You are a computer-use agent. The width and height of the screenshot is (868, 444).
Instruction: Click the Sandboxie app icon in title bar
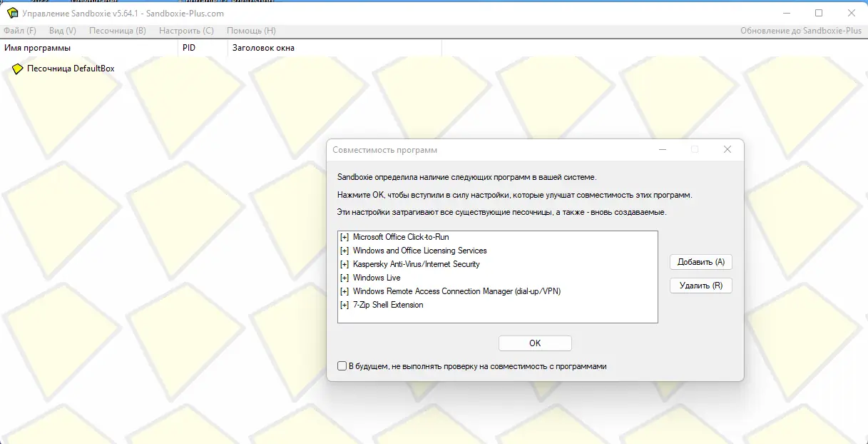pos(13,13)
